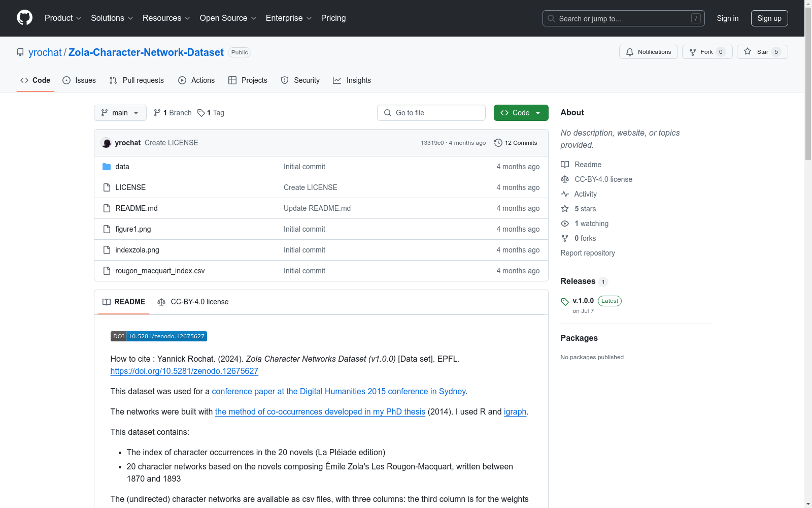Image resolution: width=812 pixels, height=508 pixels.
Task: Open the rougon_macquart_index.csv file
Action: 160,271
